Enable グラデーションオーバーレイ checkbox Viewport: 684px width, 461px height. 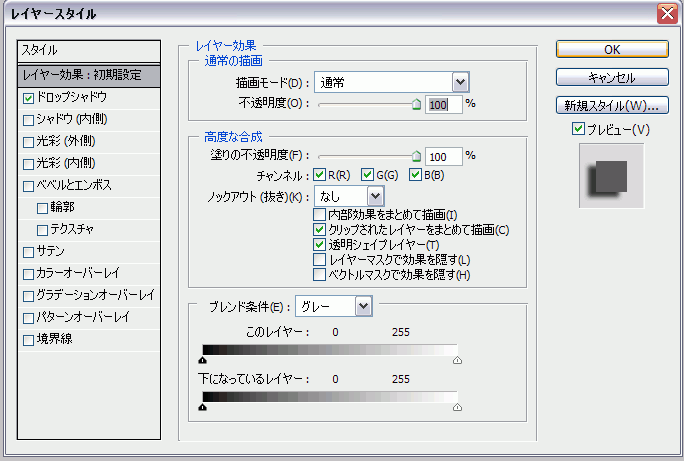pyautogui.click(x=28, y=296)
